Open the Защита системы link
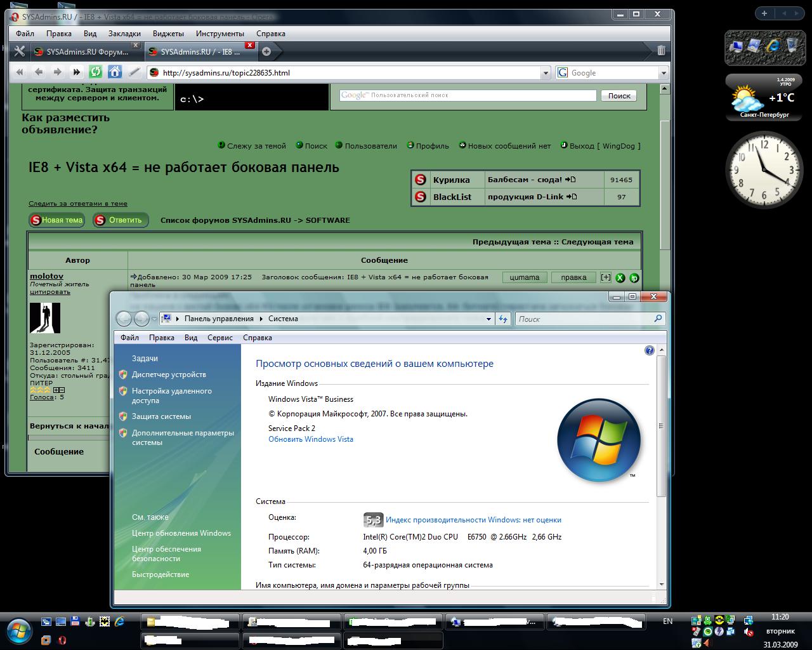The image size is (812, 650). (161, 416)
